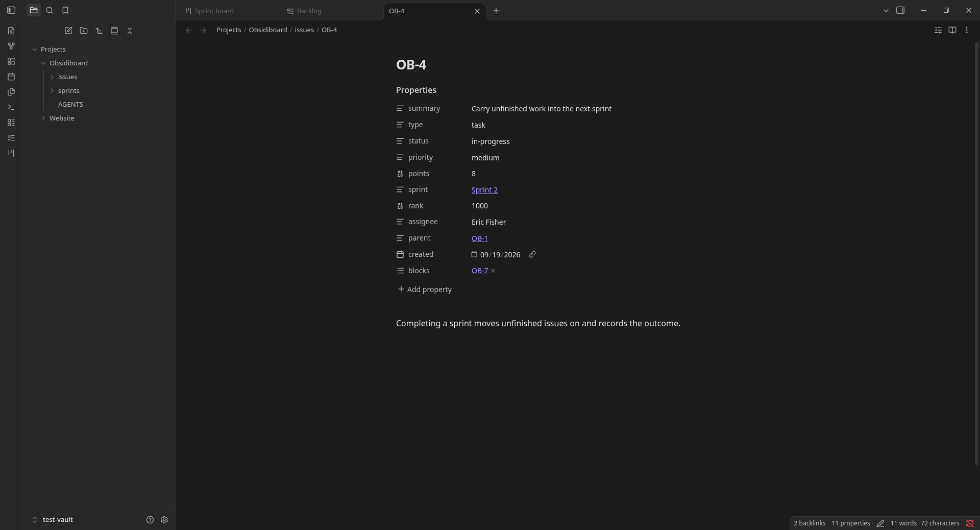Open a new tab with the plus button
This screenshot has width=980, height=530.
tap(496, 11)
